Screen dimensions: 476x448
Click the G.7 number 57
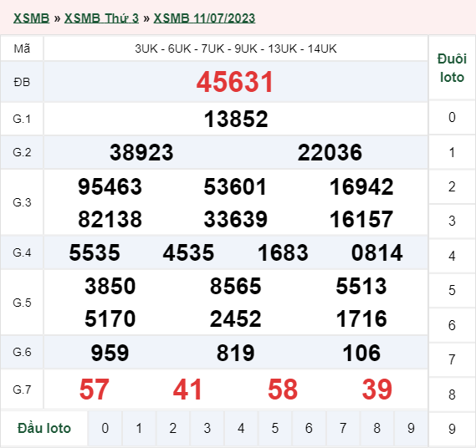94,389
